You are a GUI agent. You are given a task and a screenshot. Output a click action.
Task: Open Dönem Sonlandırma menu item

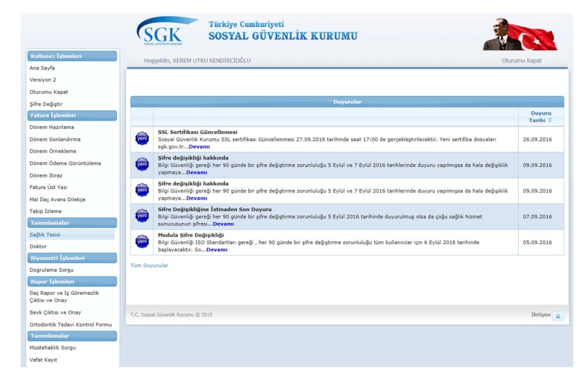click(x=55, y=139)
